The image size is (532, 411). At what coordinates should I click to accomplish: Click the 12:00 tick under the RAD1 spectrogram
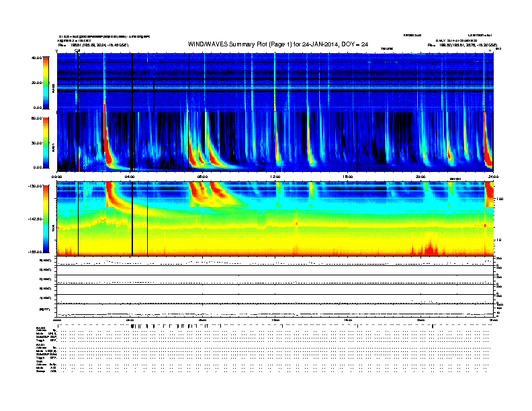click(275, 177)
